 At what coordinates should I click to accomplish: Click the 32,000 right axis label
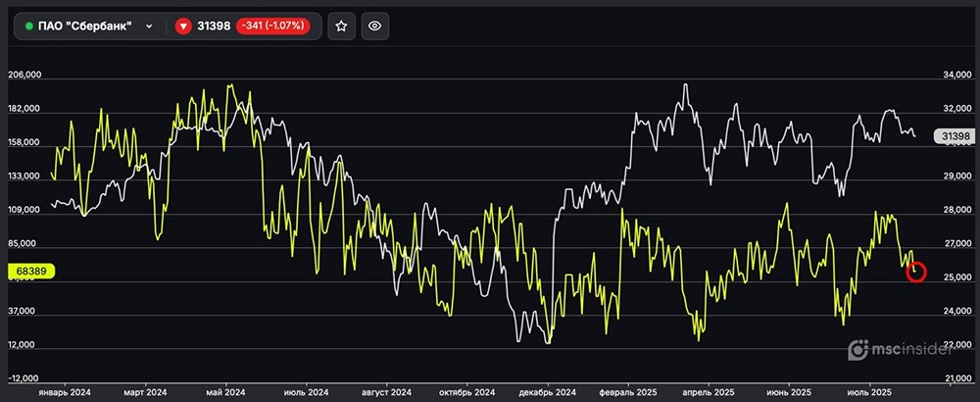pyautogui.click(x=956, y=109)
